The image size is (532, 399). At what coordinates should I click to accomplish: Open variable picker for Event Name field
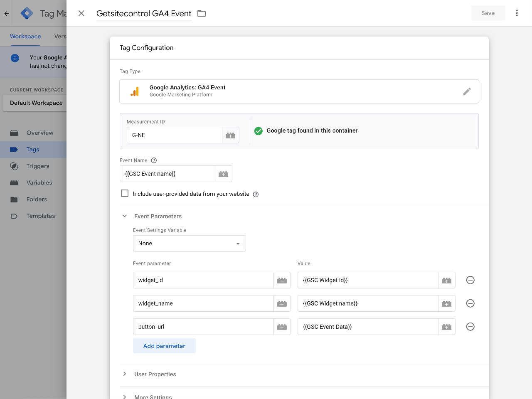pos(224,174)
